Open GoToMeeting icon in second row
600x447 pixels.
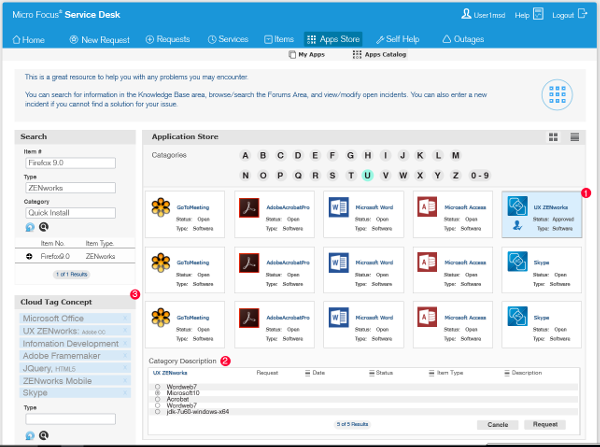(161, 263)
